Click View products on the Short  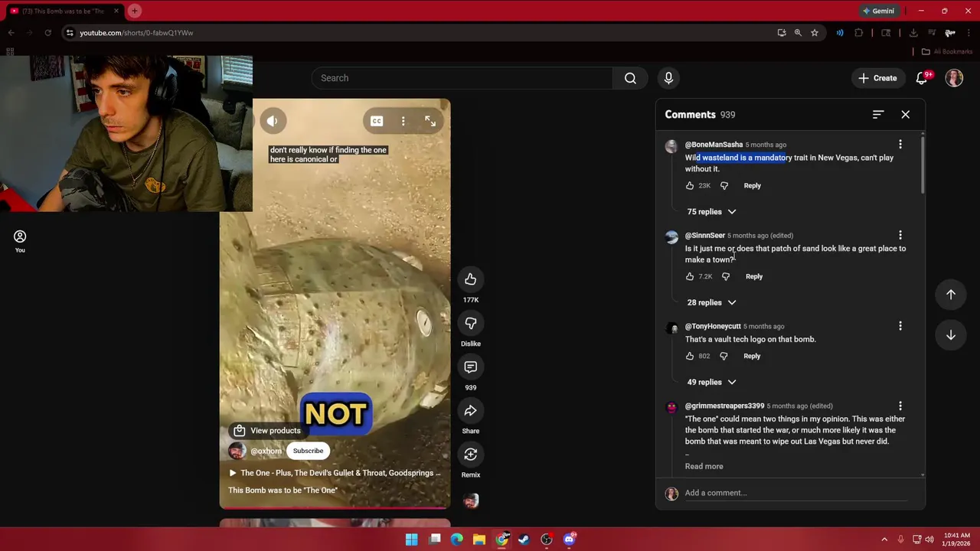267,431
